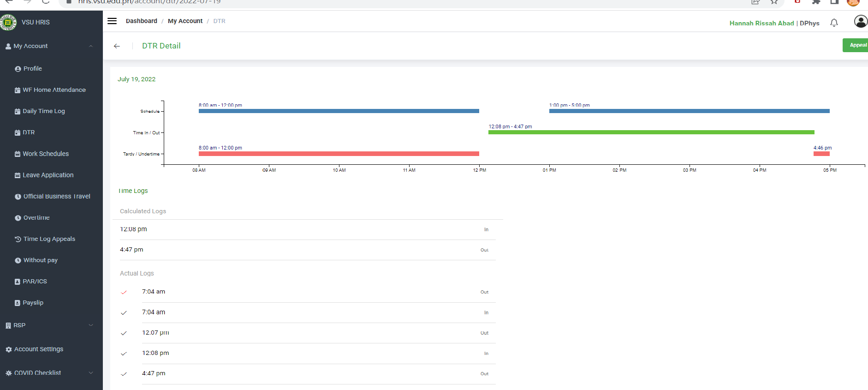Screen dimensions: 868x390
Task: Expand the RSP sidebar section
Action: pos(90,325)
